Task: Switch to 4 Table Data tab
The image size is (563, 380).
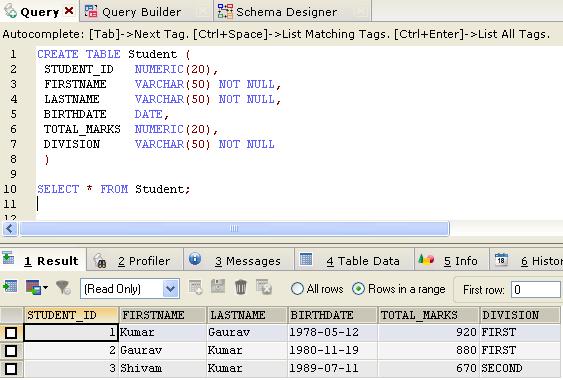Action: coord(354,260)
